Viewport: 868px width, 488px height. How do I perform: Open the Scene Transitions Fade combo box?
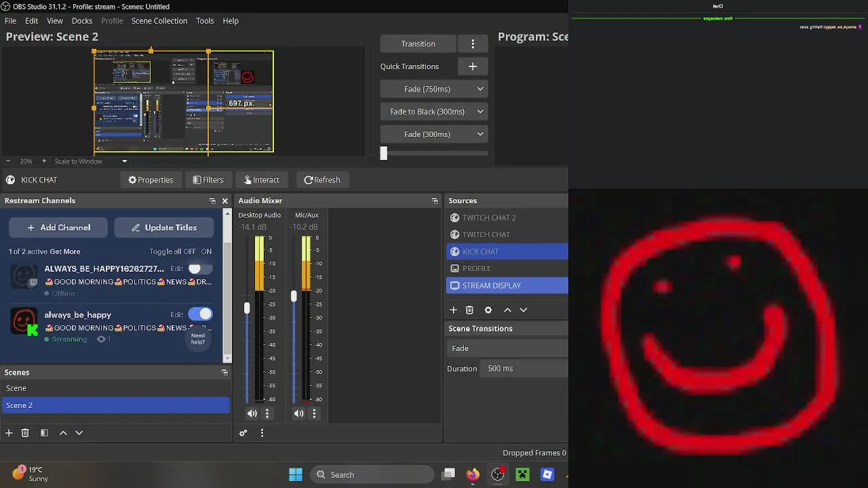click(x=508, y=348)
